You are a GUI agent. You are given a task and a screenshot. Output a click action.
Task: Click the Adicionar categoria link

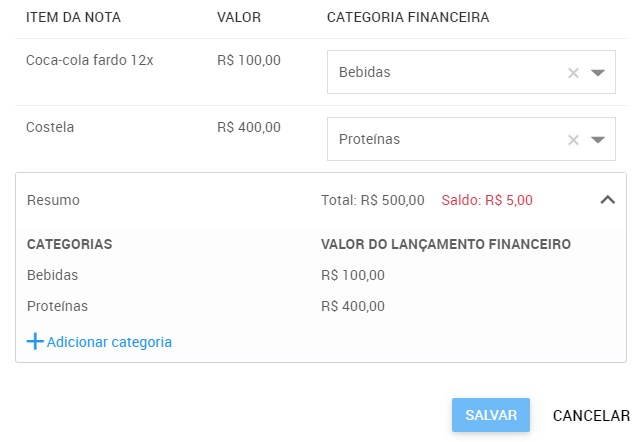tap(109, 342)
